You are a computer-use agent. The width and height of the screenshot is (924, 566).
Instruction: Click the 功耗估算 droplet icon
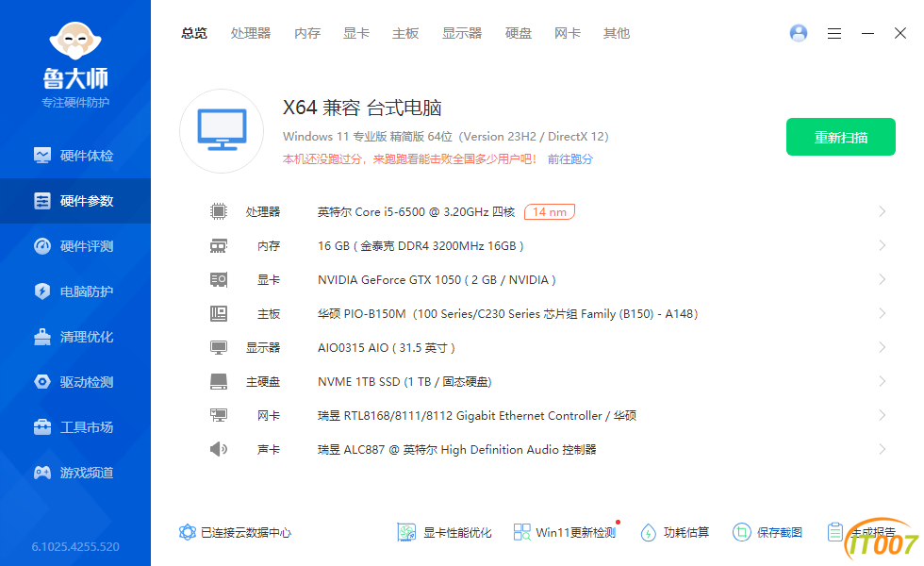[x=649, y=532]
